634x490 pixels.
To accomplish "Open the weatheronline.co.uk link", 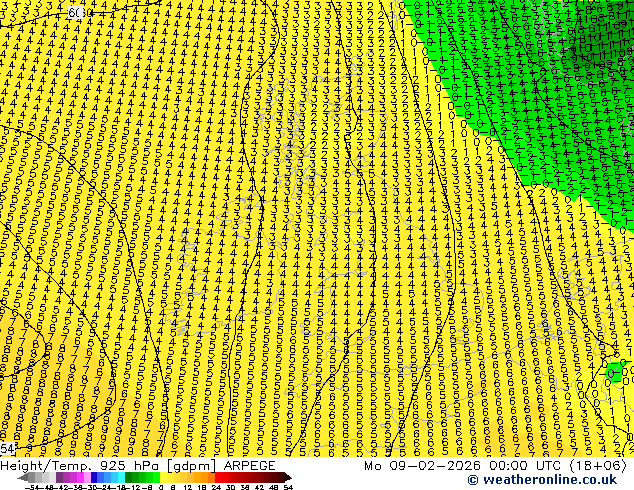I will tap(542, 480).
